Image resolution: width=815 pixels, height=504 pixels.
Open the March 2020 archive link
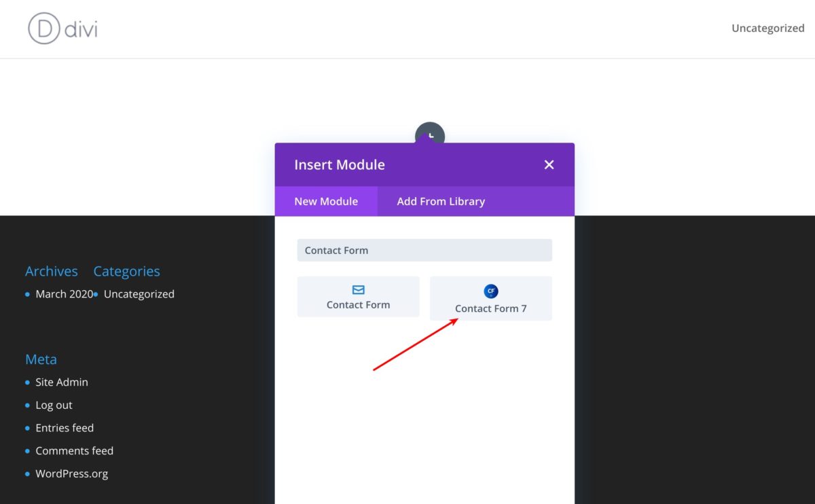64,294
